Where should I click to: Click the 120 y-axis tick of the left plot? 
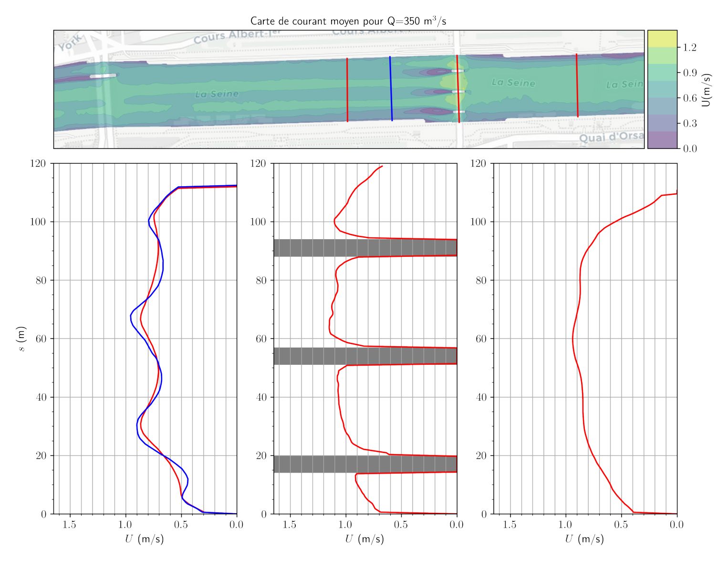38,164
